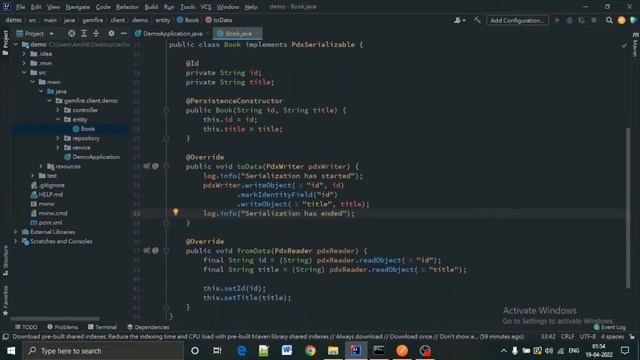Screen dimensions: 640x360
Task: Click the Stop square icon in toolbar
Action: click(594, 20)
